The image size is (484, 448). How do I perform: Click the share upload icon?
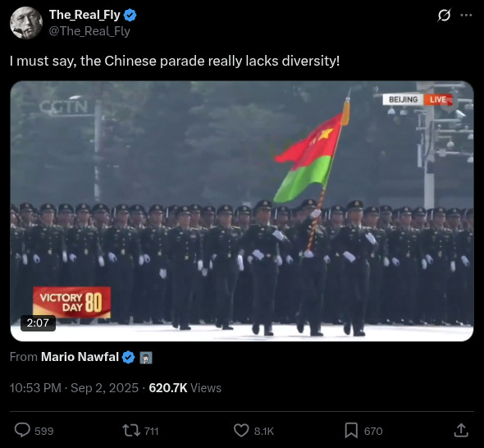pyautogui.click(x=461, y=430)
